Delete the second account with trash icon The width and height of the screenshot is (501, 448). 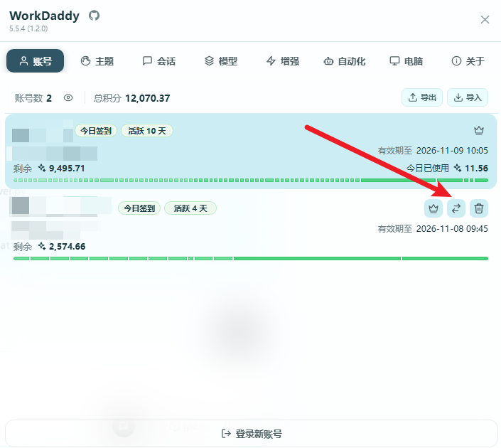coord(479,208)
